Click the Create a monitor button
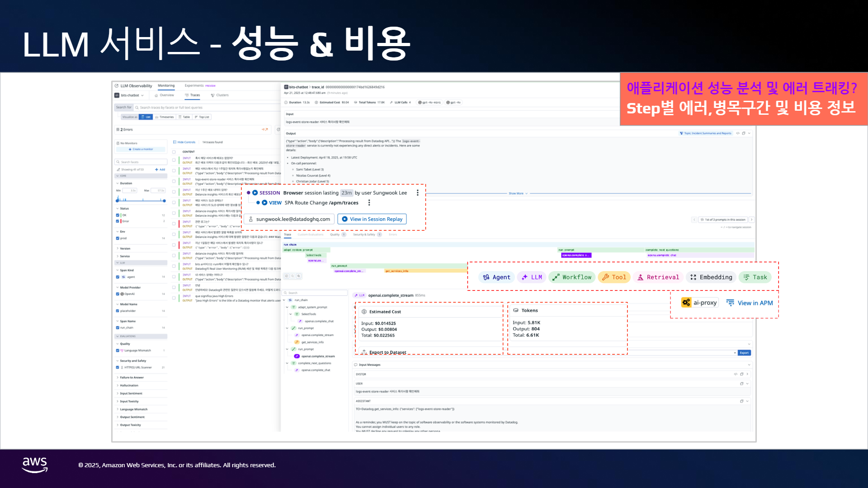Viewport: 868px width, 488px height. 141,149
